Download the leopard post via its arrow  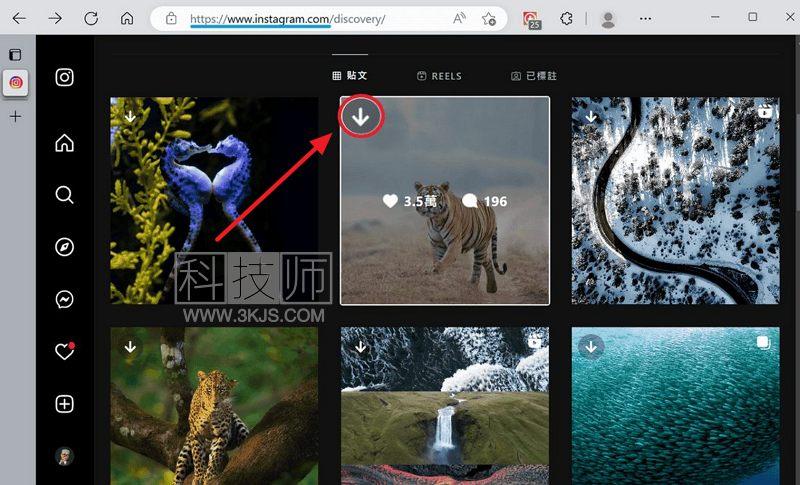pyautogui.click(x=130, y=347)
